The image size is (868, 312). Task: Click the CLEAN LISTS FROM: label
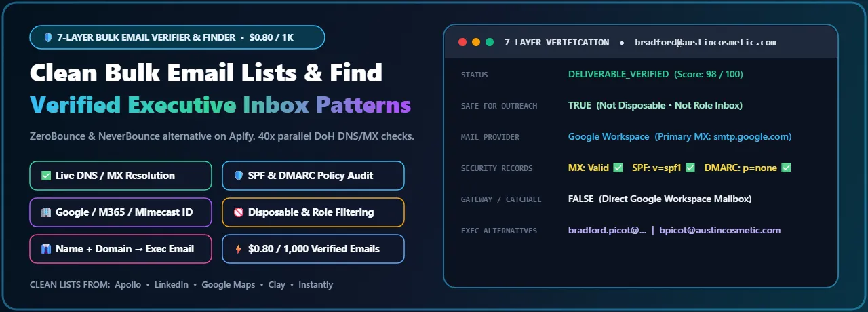click(x=70, y=285)
